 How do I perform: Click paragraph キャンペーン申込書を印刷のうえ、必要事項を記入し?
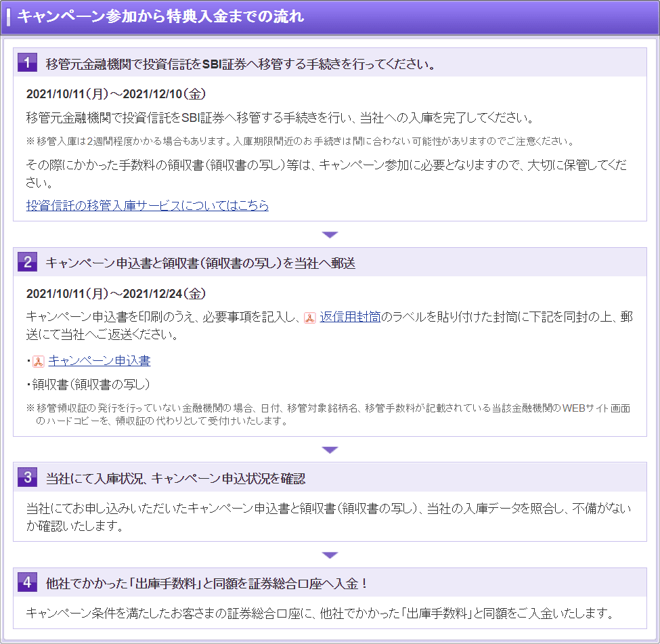point(330,326)
